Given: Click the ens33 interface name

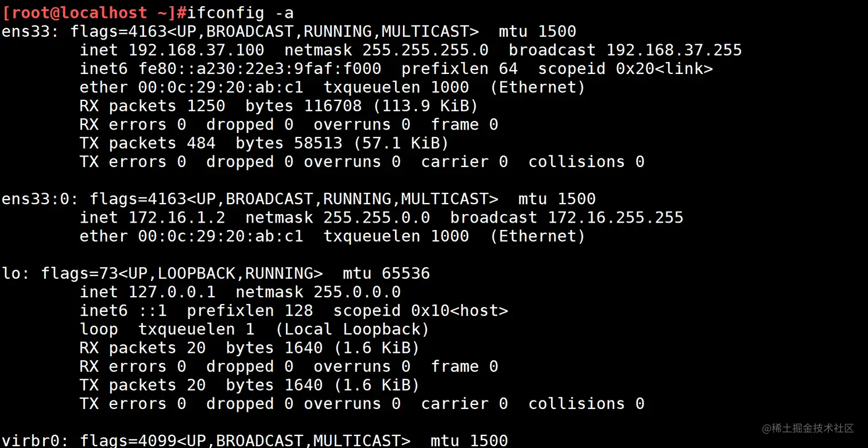Looking at the screenshot, I should point(26,31).
